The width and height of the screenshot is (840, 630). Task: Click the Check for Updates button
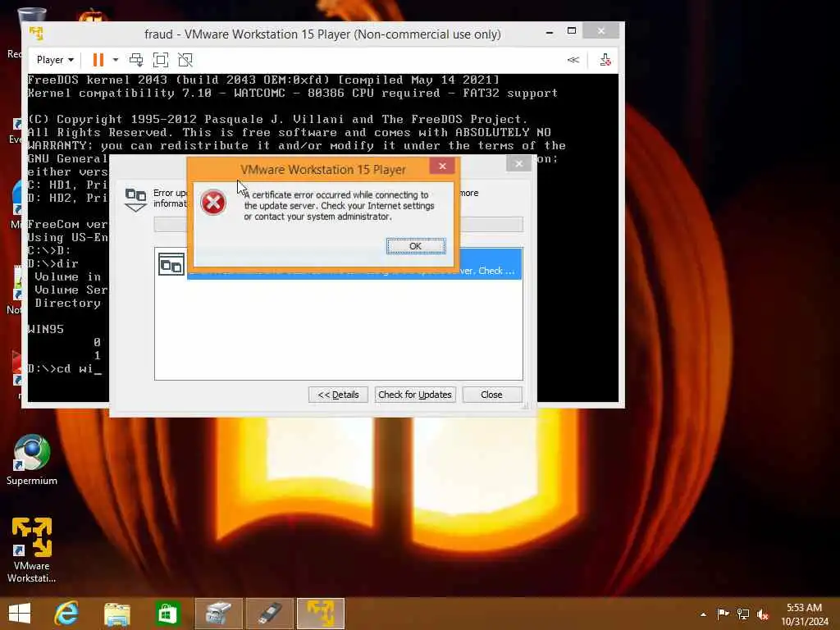click(415, 395)
